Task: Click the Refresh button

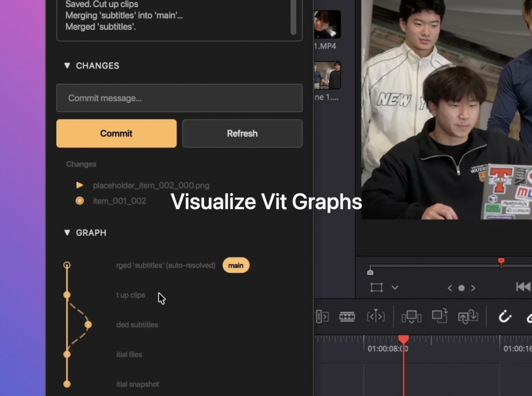Action: 242,134
